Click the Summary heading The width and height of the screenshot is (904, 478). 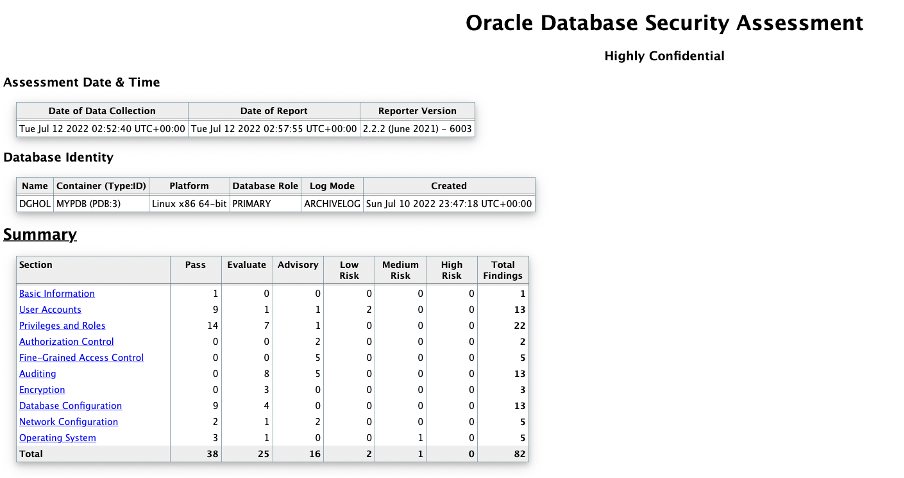[x=40, y=235]
